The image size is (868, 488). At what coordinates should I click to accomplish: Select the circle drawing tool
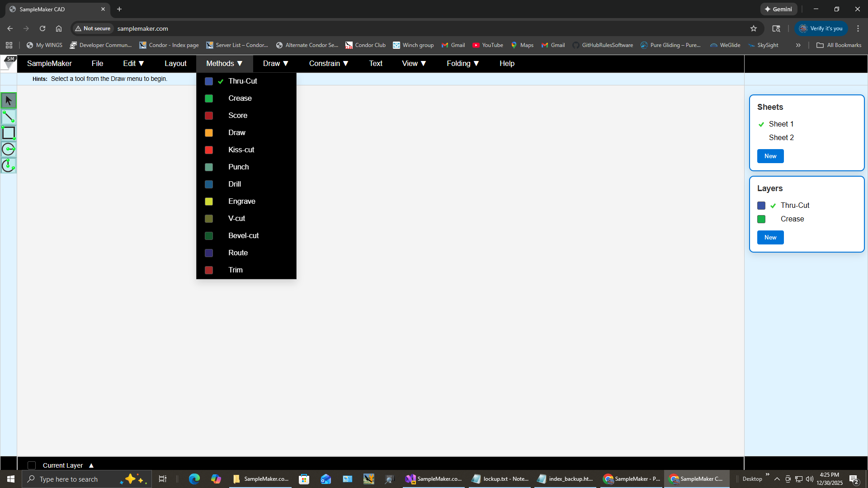pyautogui.click(x=9, y=149)
